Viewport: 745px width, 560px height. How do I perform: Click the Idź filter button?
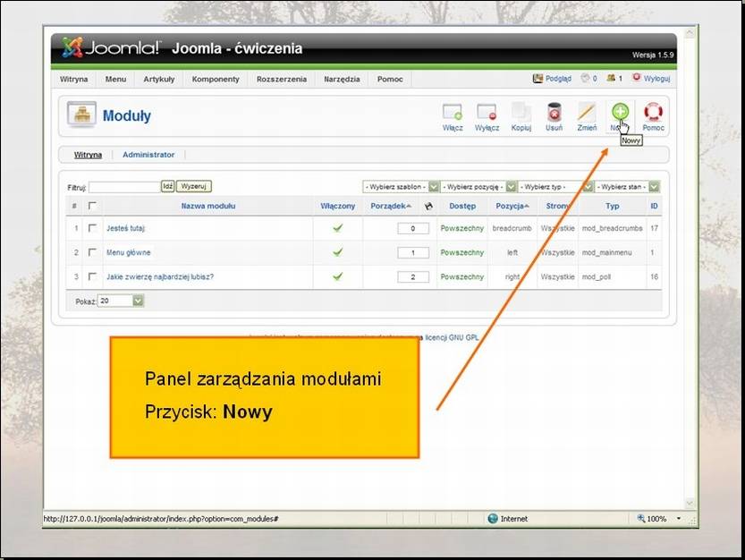tap(167, 186)
